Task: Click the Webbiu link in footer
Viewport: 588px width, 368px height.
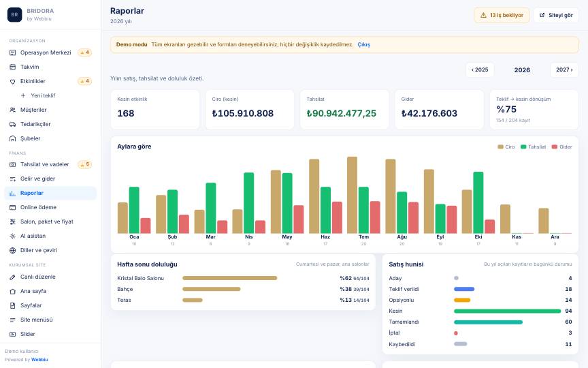Action: [39, 359]
